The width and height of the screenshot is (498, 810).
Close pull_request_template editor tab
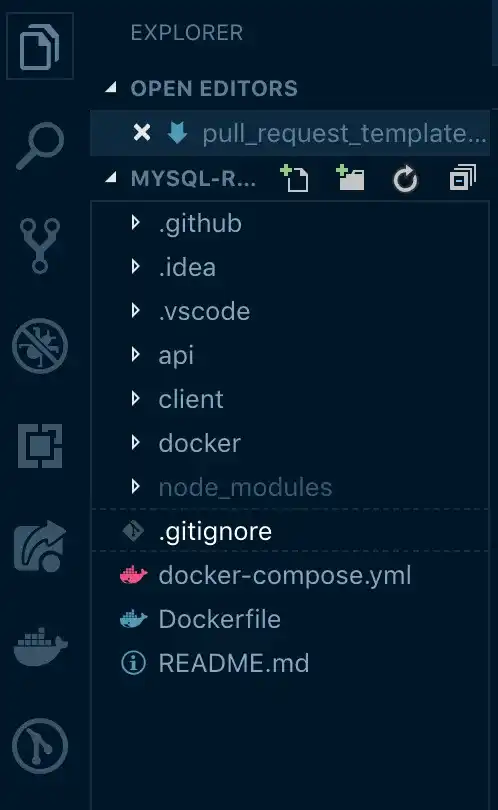tap(142, 133)
